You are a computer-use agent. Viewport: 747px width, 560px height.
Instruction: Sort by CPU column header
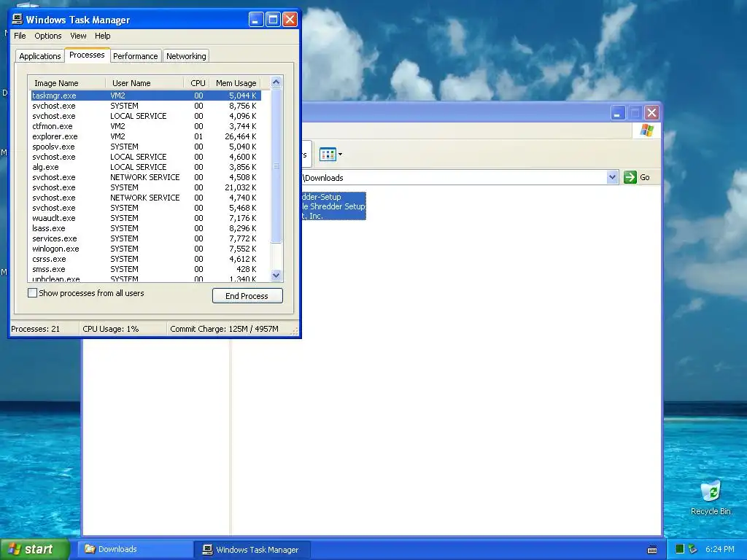[196, 83]
